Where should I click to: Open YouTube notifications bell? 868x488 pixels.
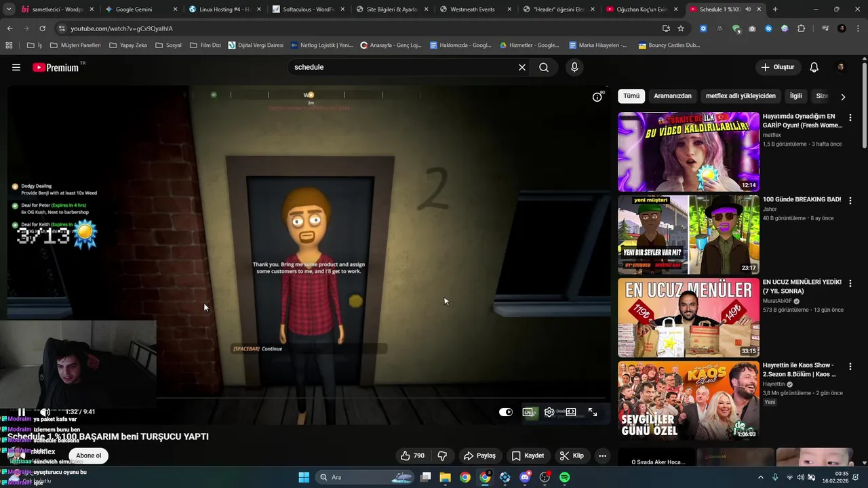814,67
